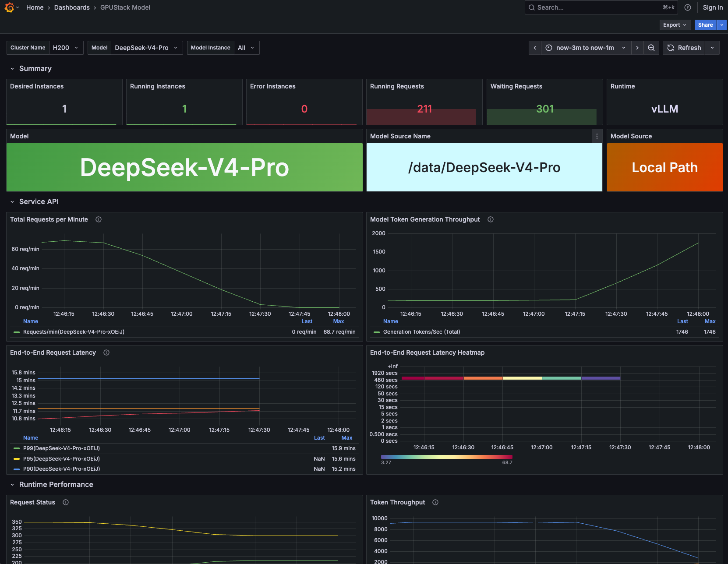Click info icon beside Model Token Generation Throughput

pos(491,219)
